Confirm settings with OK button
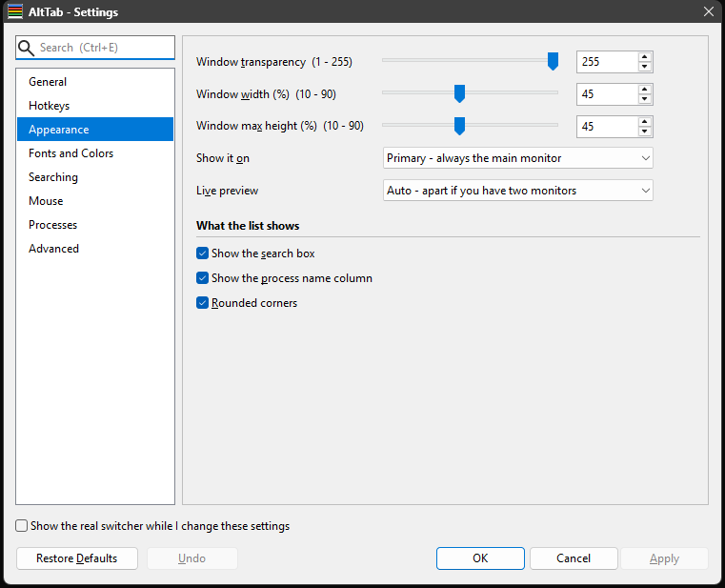Screen dimensions: 725x588 (480, 558)
